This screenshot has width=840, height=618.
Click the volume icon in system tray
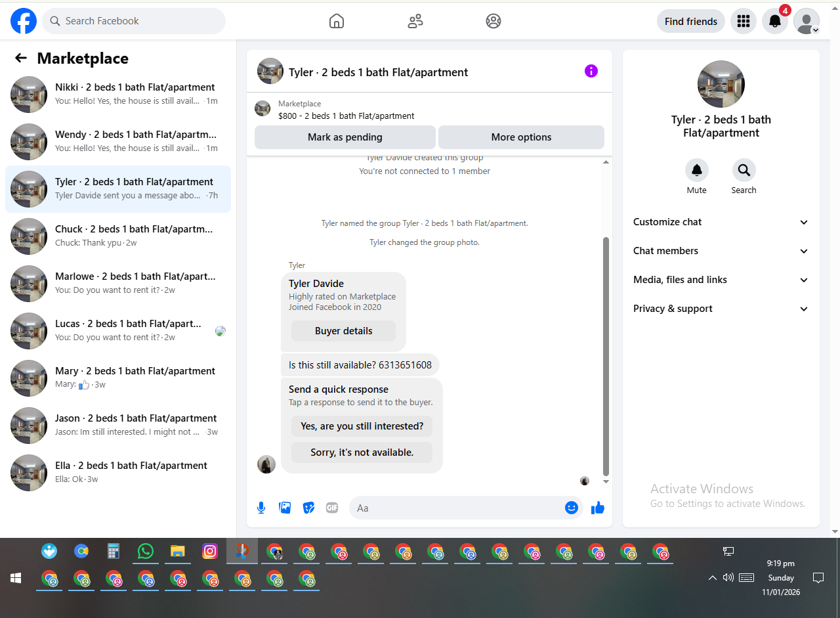728,578
